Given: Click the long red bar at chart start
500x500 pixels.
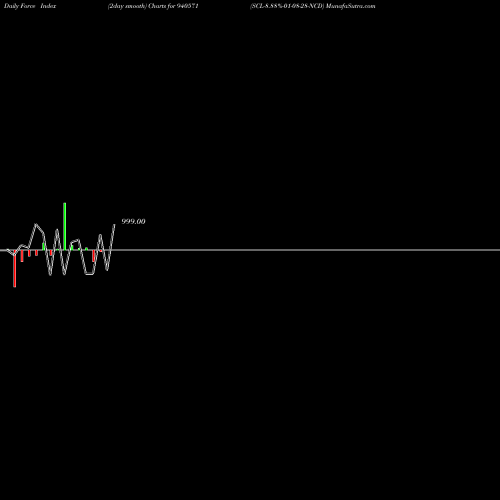Looking at the screenshot, I should 15,269.
